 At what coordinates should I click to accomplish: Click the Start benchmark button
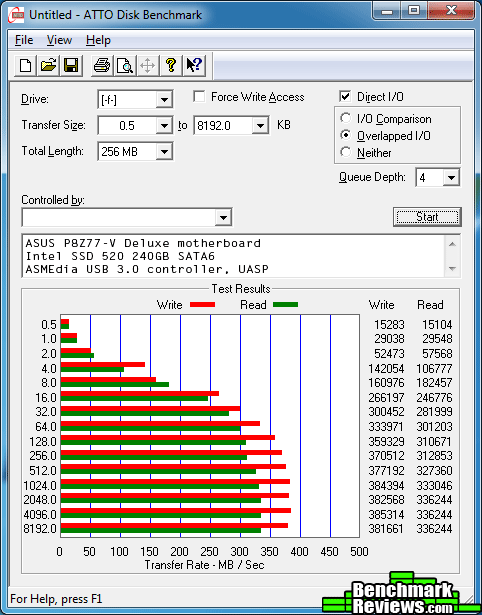click(427, 217)
